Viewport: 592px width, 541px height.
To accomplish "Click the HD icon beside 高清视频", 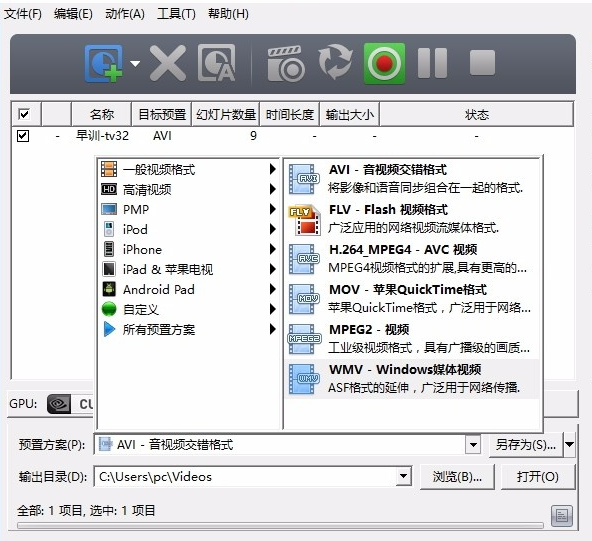I will 109,189.
